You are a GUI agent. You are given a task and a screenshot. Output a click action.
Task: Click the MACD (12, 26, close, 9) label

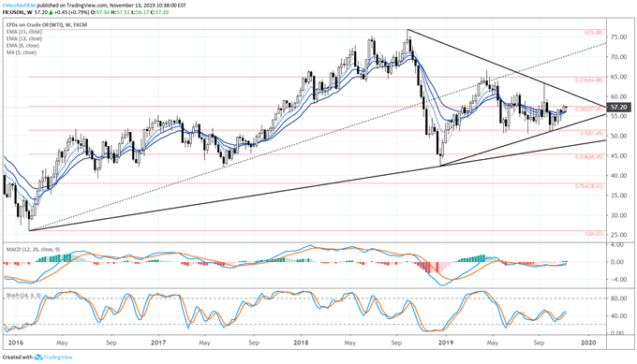(34, 249)
